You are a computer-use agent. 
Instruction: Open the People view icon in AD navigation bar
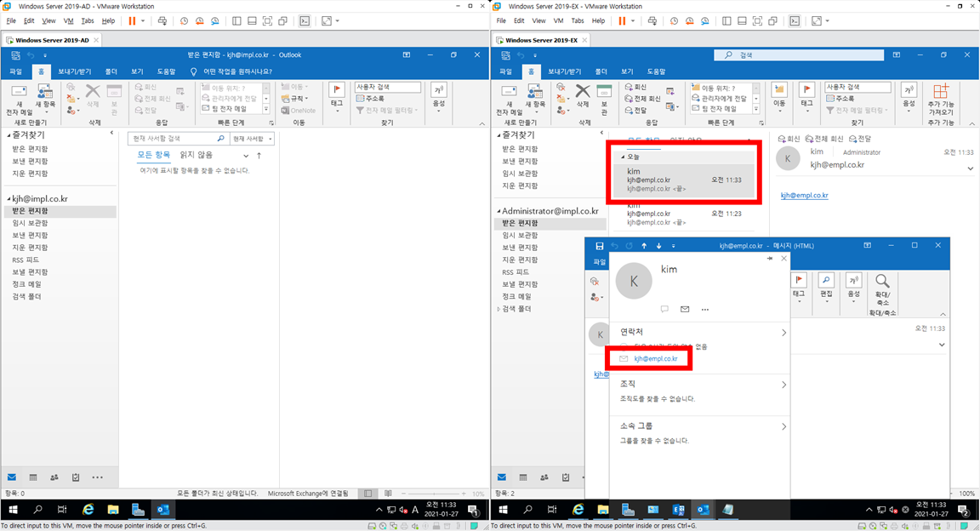click(54, 477)
